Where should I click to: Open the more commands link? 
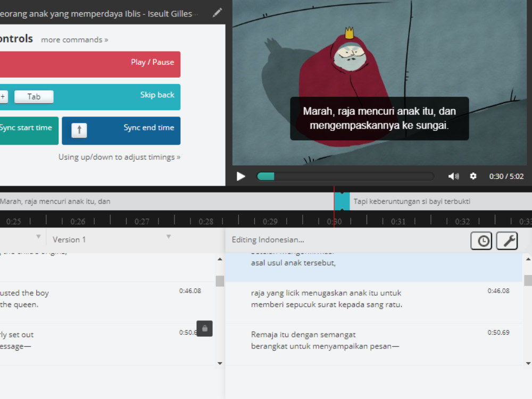pos(74,40)
